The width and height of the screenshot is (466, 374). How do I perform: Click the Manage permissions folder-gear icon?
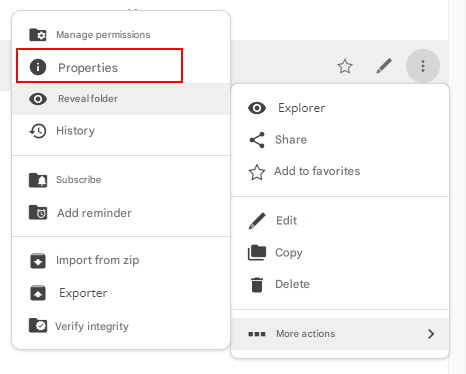pos(38,35)
